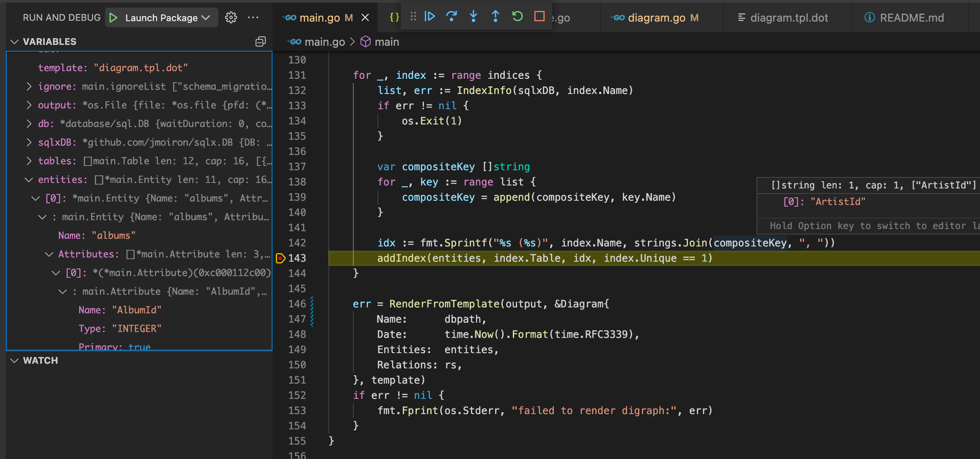
Task: Step over the current line
Action: coord(451,17)
